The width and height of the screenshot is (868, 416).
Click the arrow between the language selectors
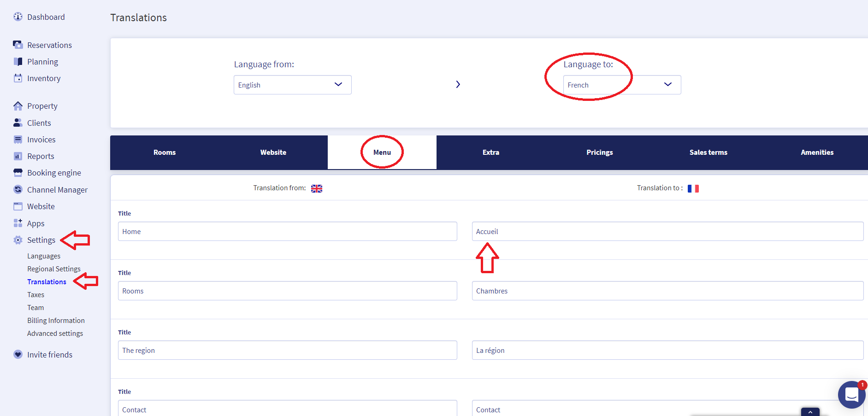[458, 84]
